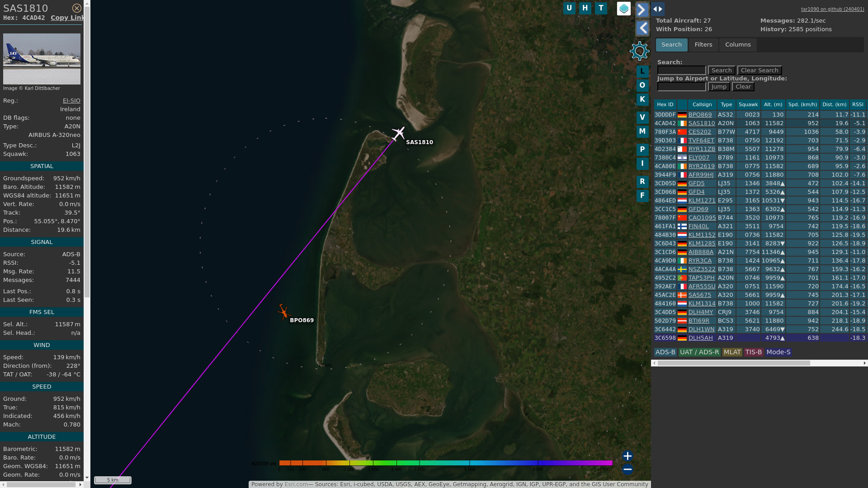Click the Mode-S legend label
Screen dimensions: 868x488
[778, 352]
